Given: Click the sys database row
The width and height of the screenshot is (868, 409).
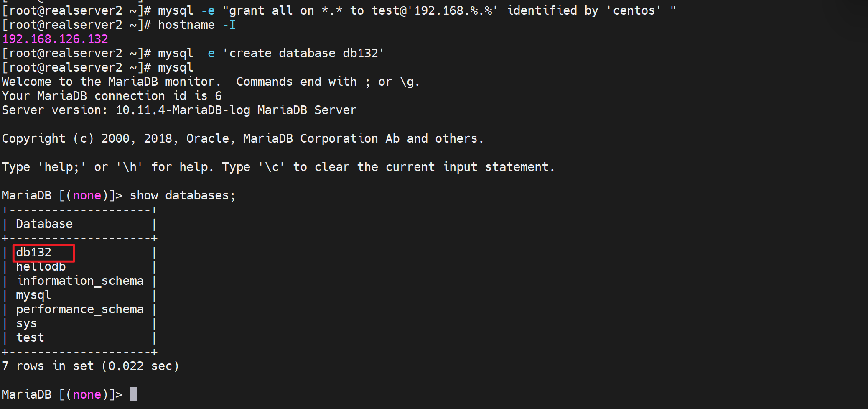Looking at the screenshot, I should click(x=26, y=324).
